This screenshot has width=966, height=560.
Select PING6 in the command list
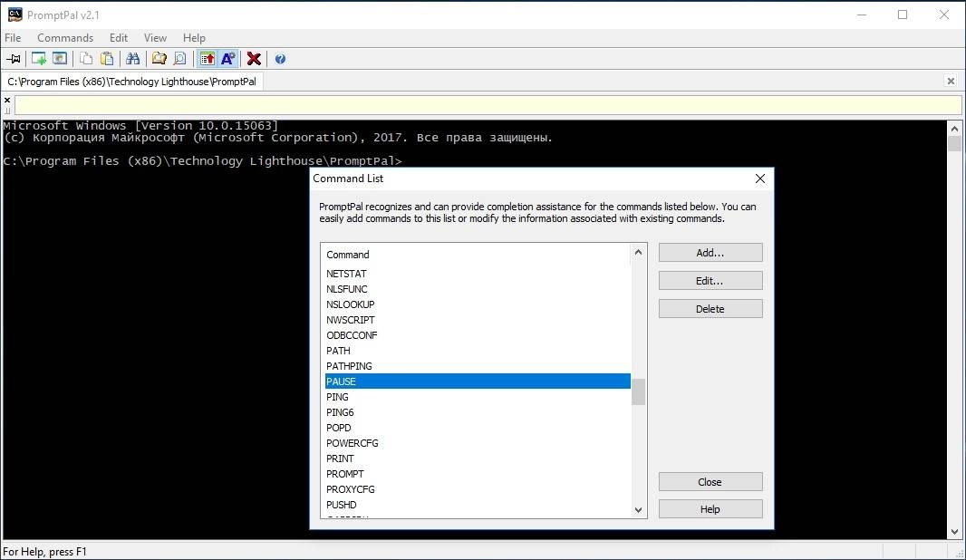[x=478, y=412]
